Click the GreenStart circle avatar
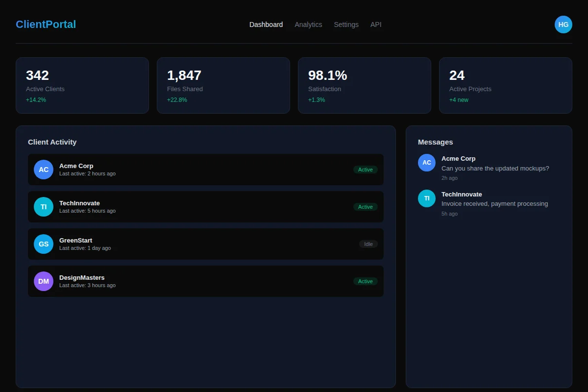 [44, 244]
